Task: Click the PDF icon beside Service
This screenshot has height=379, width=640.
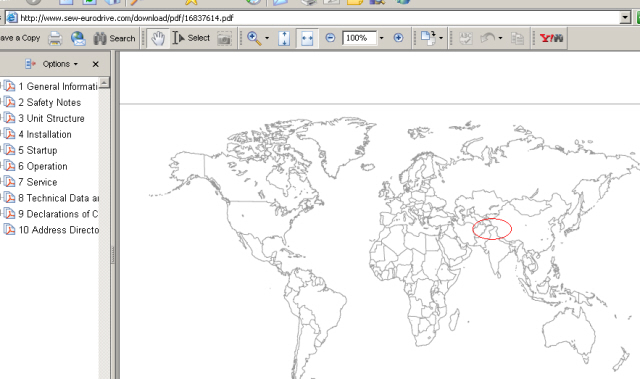Action: coord(9,182)
